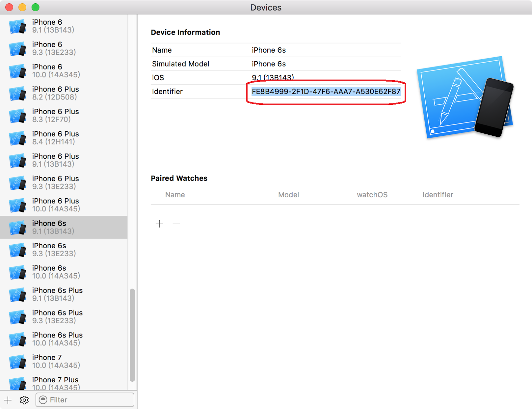Open the gear action menu at bottom left
Image resolution: width=532 pixels, height=409 pixels.
(x=24, y=400)
